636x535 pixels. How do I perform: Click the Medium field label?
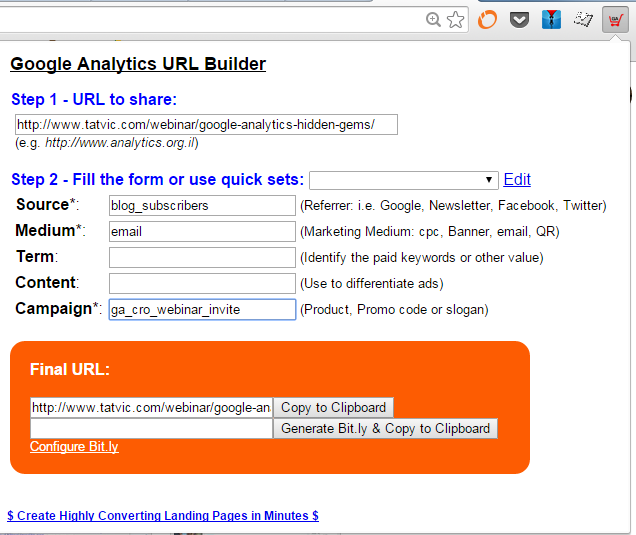50,230
